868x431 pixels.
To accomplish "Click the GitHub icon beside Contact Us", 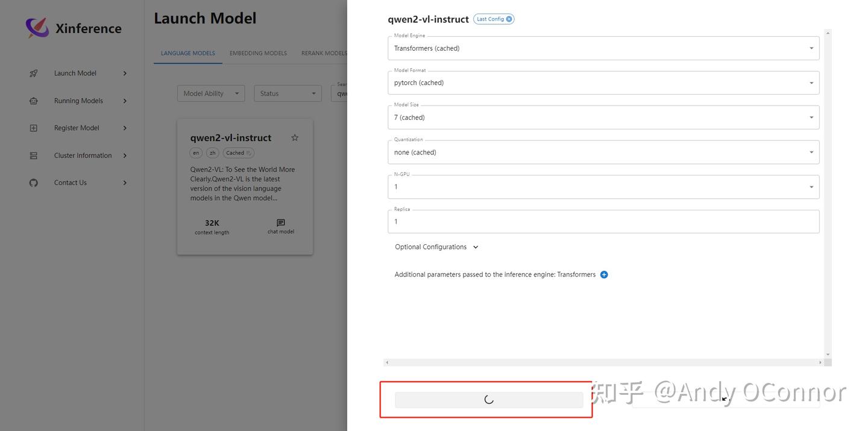I will [34, 182].
